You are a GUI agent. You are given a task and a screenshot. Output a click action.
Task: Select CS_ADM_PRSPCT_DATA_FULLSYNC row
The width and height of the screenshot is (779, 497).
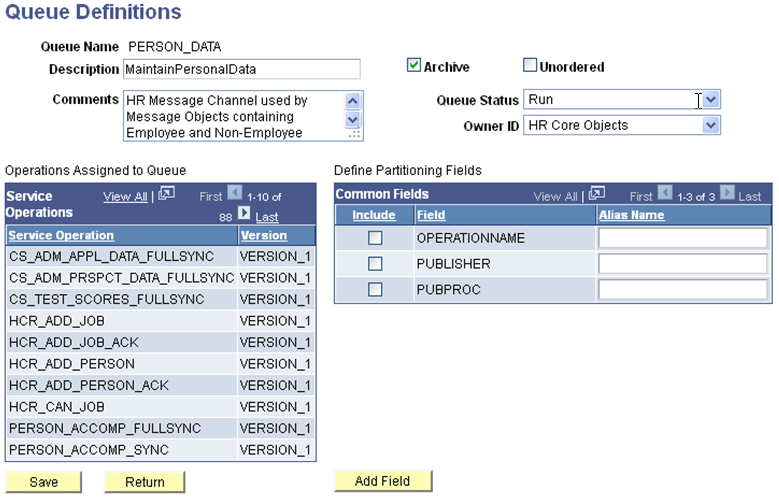click(160, 278)
